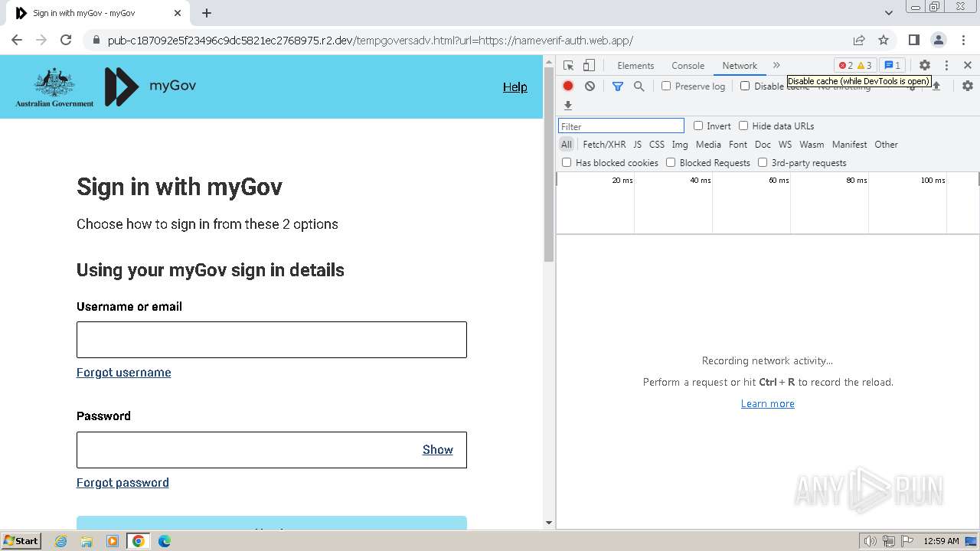Image resolution: width=980 pixels, height=551 pixels.
Task: Show only Font requests
Action: 738,145
